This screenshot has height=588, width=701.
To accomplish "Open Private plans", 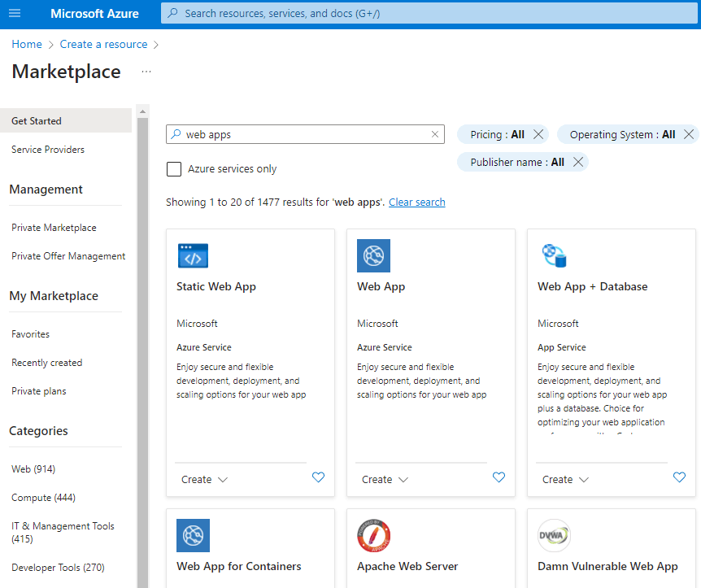I will pyautogui.click(x=39, y=391).
